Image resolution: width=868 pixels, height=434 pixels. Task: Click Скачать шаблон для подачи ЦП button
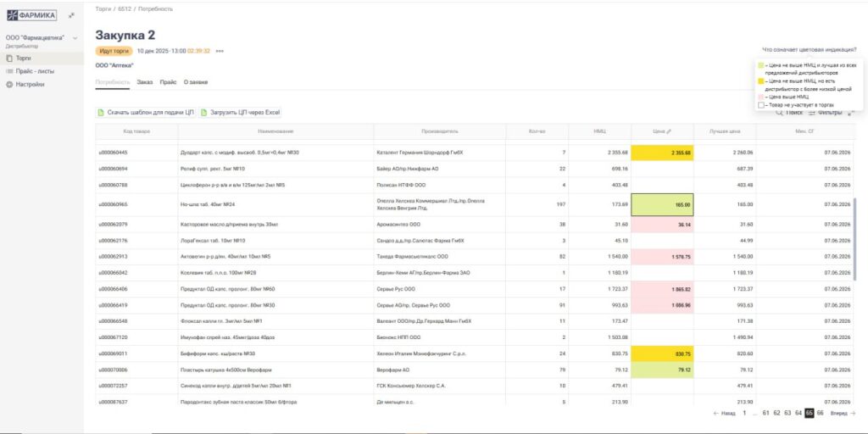coord(146,112)
